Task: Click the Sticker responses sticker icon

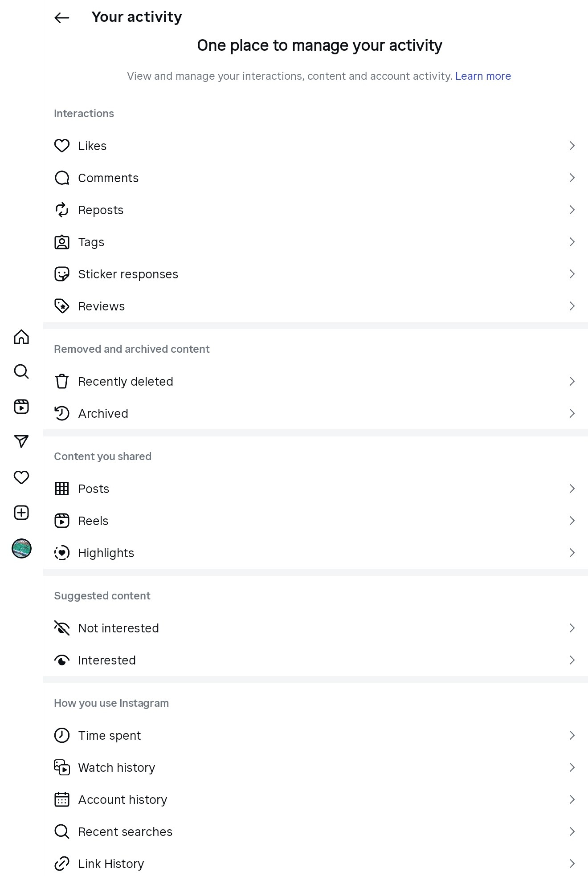Action: [62, 274]
